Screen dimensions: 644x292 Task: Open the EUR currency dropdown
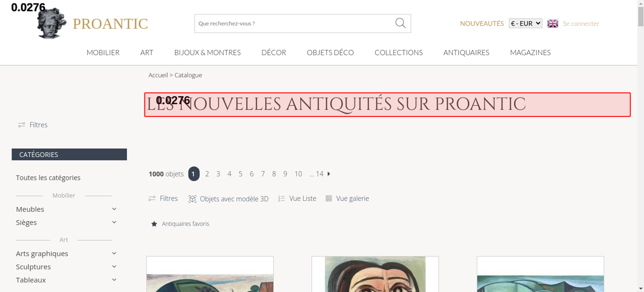coord(526,23)
